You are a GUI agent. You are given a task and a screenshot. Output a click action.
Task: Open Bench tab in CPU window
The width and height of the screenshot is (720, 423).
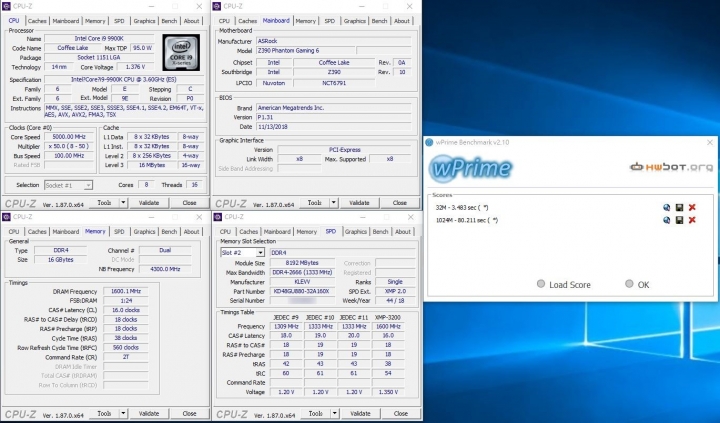(169, 21)
